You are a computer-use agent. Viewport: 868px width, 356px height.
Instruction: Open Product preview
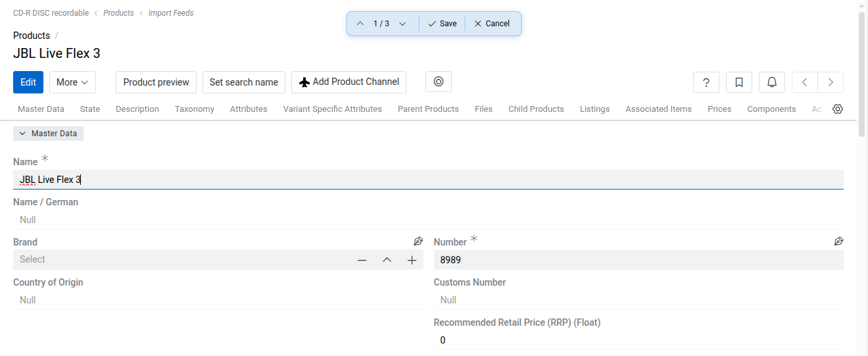coord(157,82)
